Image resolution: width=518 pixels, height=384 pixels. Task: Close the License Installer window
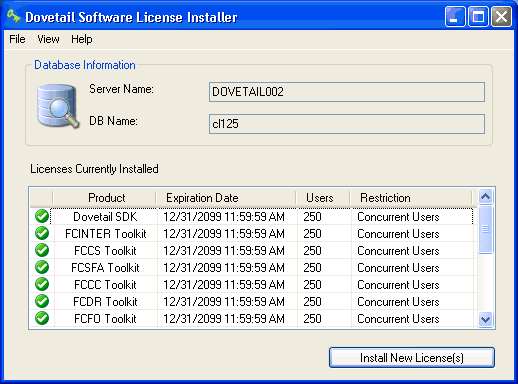click(x=501, y=16)
